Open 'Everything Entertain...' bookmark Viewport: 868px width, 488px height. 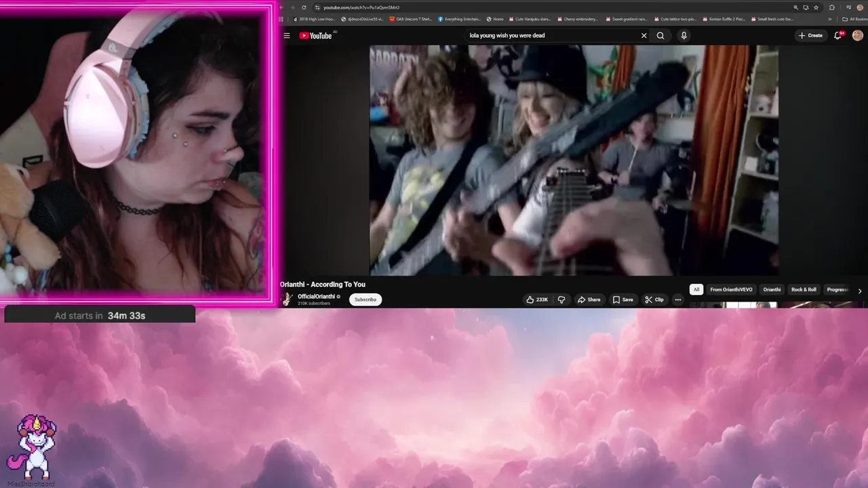[x=460, y=19]
